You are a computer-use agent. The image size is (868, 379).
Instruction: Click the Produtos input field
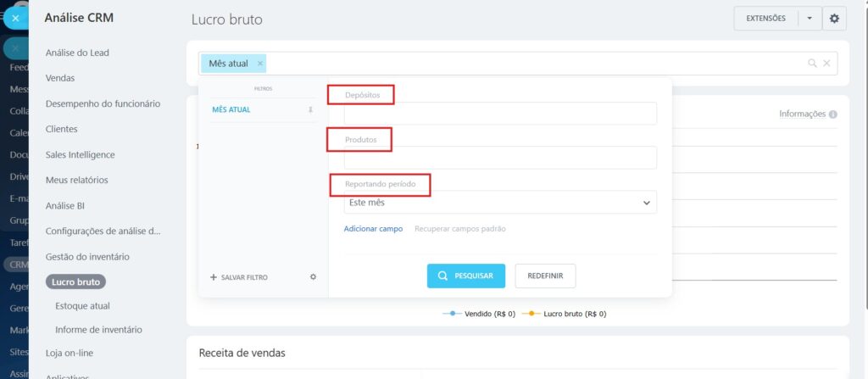pos(500,158)
